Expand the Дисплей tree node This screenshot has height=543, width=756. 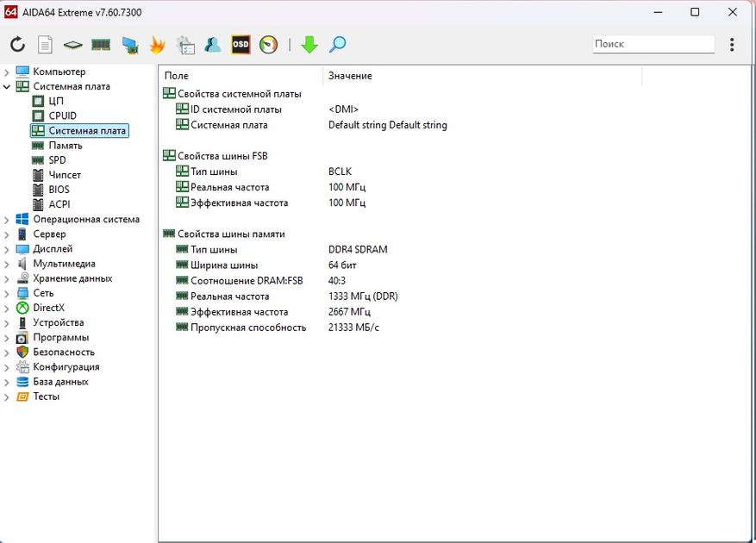6,249
